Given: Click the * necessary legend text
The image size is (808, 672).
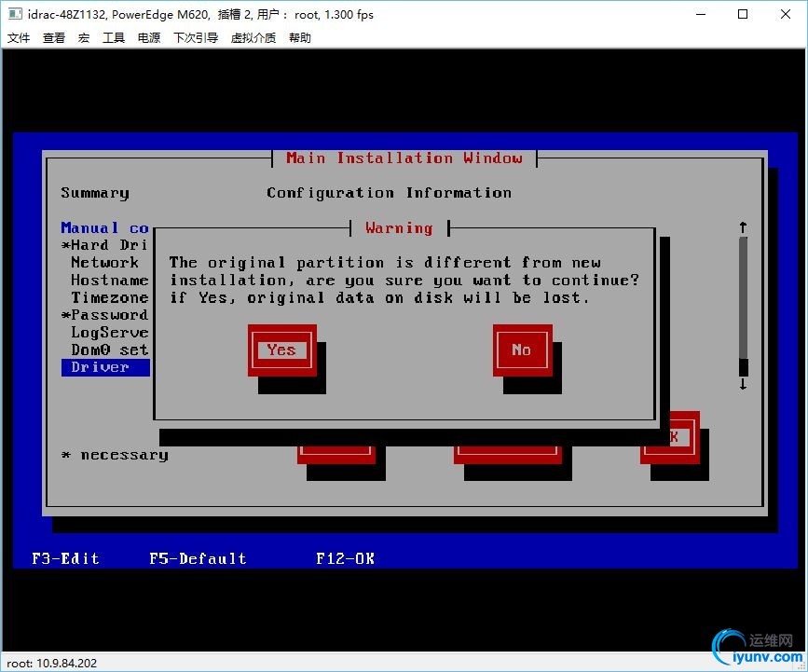Looking at the screenshot, I should (x=115, y=455).
